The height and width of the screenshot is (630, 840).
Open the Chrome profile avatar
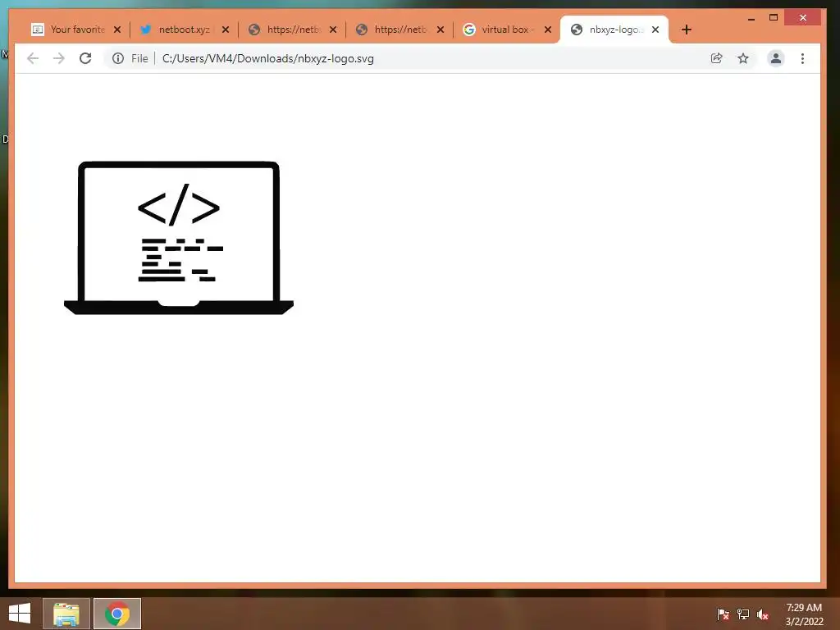tap(776, 58)
